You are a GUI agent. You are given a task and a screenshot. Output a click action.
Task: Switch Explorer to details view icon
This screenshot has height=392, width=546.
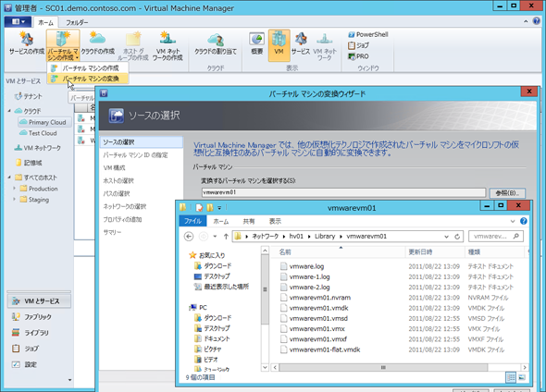(x=511, y=376)
